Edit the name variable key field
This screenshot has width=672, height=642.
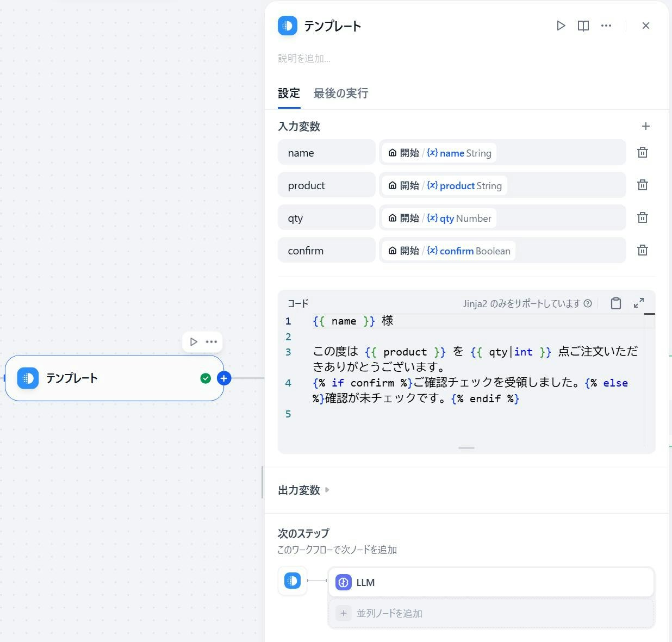[x=327, y=153]
